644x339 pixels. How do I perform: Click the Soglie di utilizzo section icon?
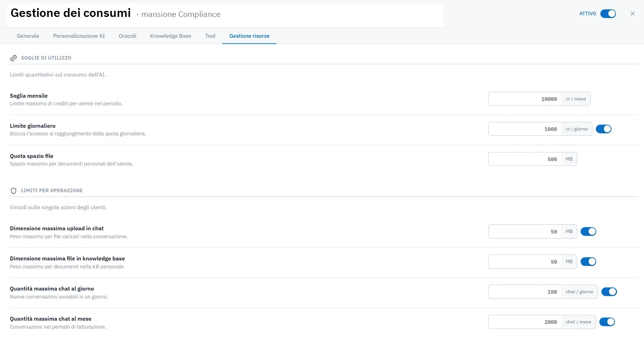(x=13, y=58)
